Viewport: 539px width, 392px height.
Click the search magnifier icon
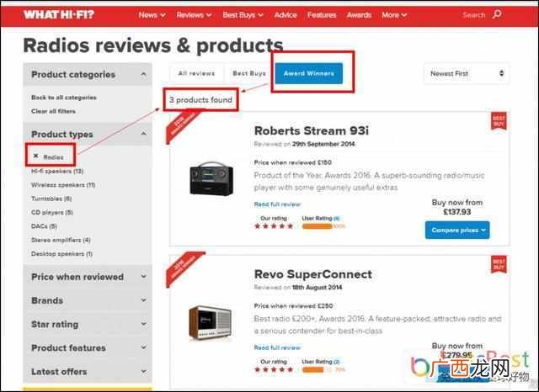coord(497,14)
